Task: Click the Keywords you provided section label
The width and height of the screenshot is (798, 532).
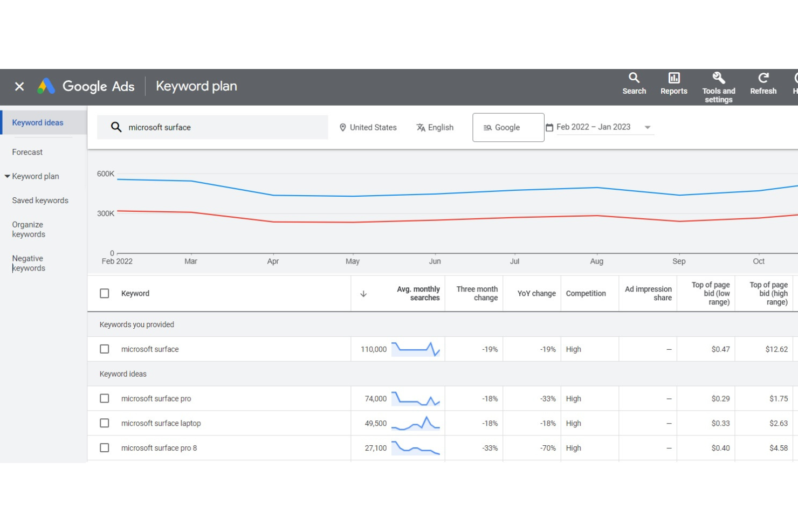Action: pos(137,324)
